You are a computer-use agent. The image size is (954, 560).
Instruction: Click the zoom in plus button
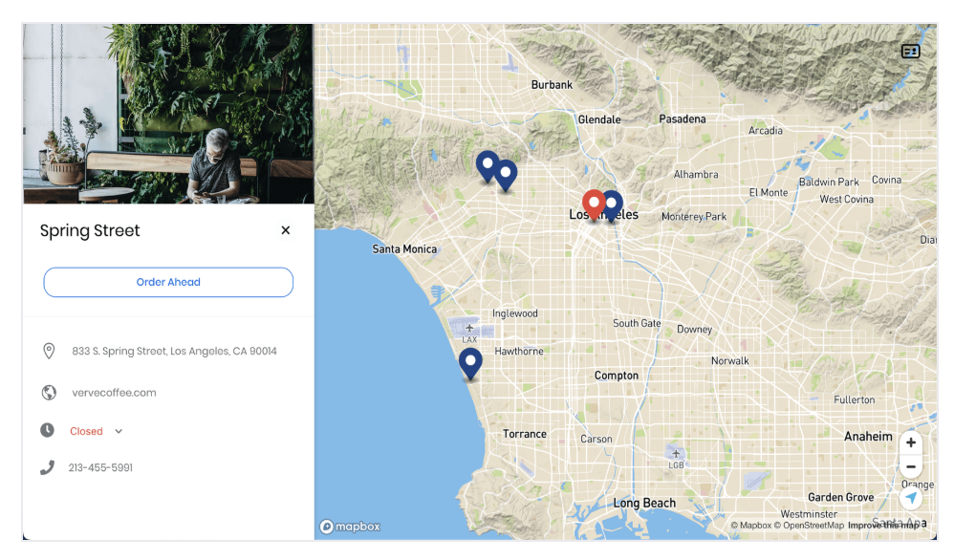pyautogui.click(x=911, y=442)
